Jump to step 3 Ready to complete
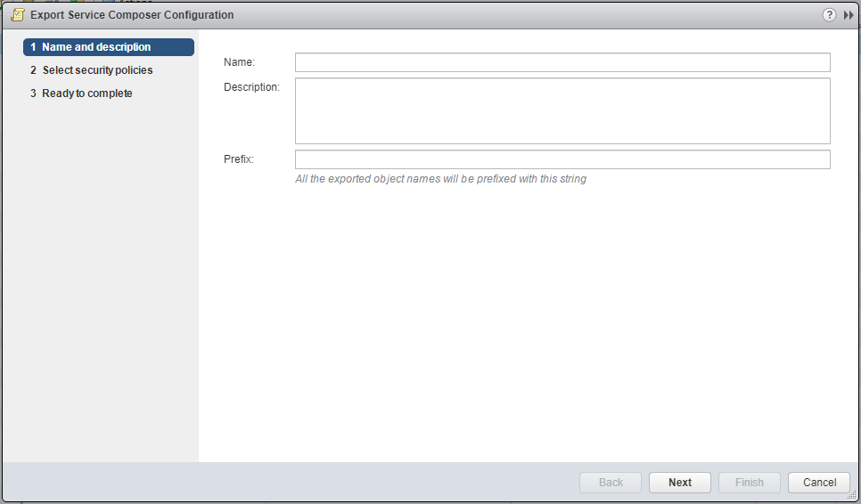This screenshot has height=504, width=861. click(x=86, y=93)
